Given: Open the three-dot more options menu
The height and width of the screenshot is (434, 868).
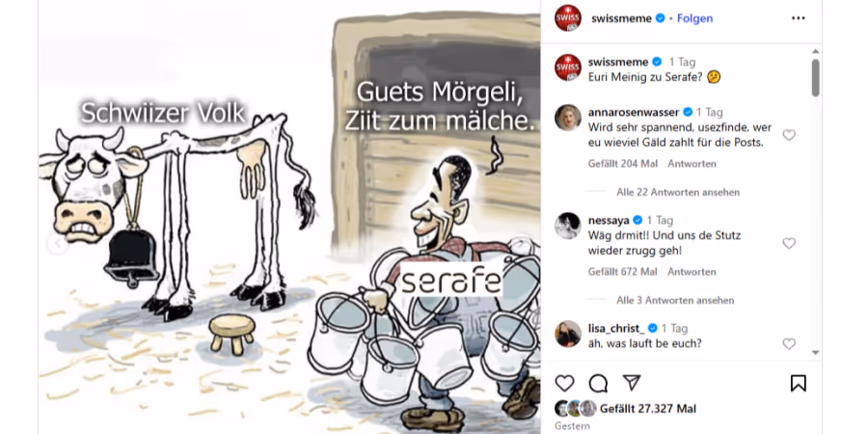Looking at the screenshot, I should (x=799, y=18).
